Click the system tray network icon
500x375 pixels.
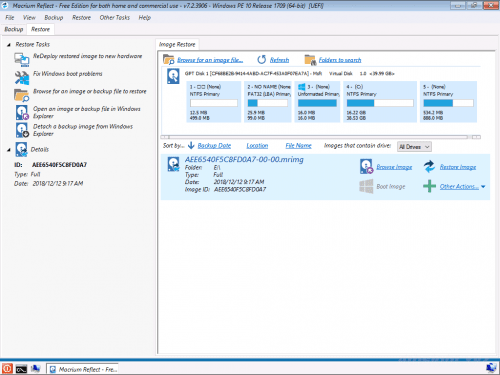pyautogui.click(x=491, y=368)
